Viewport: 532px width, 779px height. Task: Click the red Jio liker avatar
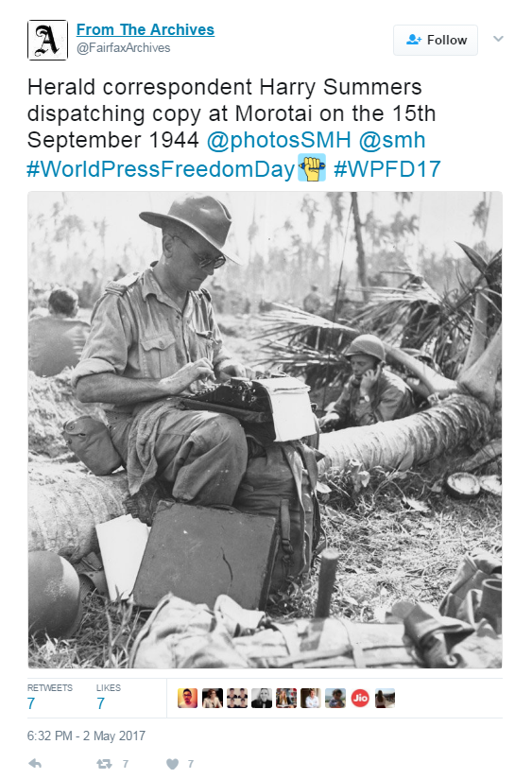[x=360, y=698]
